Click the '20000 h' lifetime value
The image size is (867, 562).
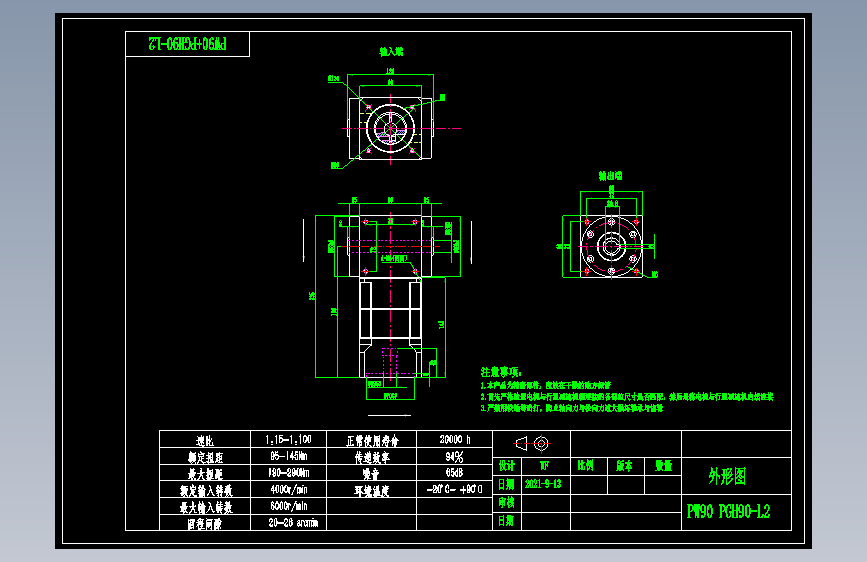(x=455, y=440)
